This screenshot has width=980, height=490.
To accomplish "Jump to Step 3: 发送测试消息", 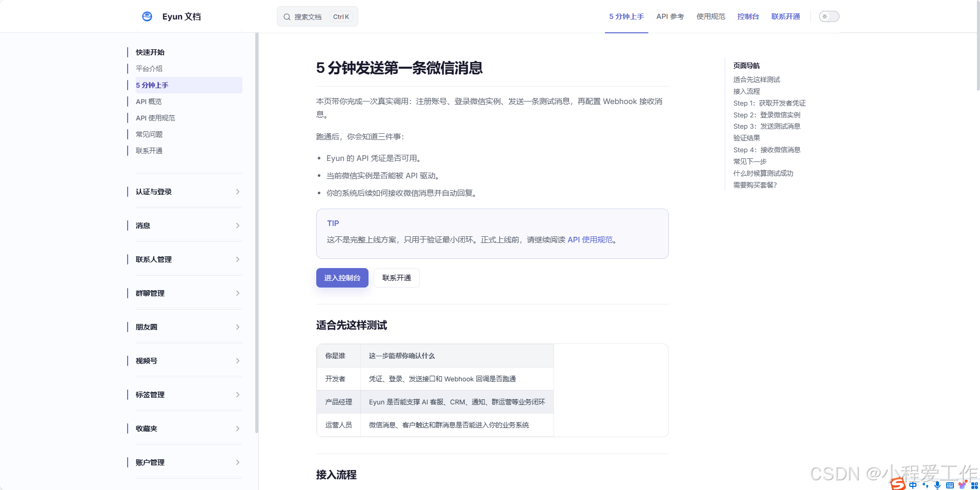I will (x=767, y=126).
